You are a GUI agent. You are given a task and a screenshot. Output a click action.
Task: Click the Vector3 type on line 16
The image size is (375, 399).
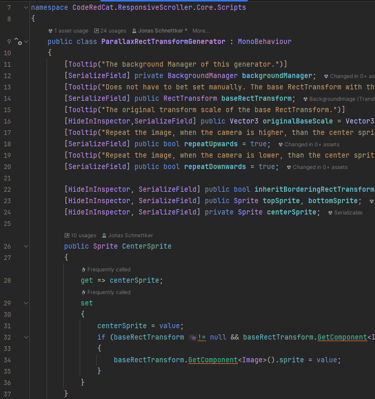244,121
